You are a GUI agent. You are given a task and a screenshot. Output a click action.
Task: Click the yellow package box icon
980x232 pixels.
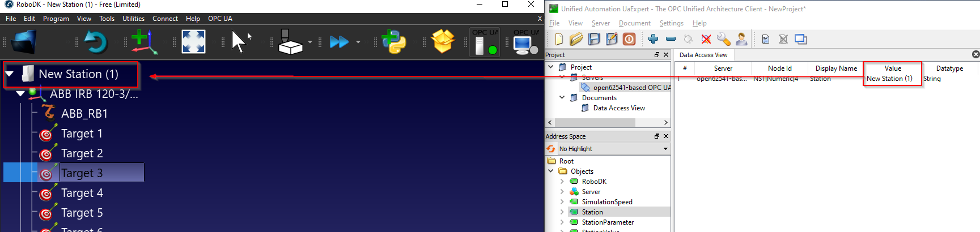pos(443,42)
